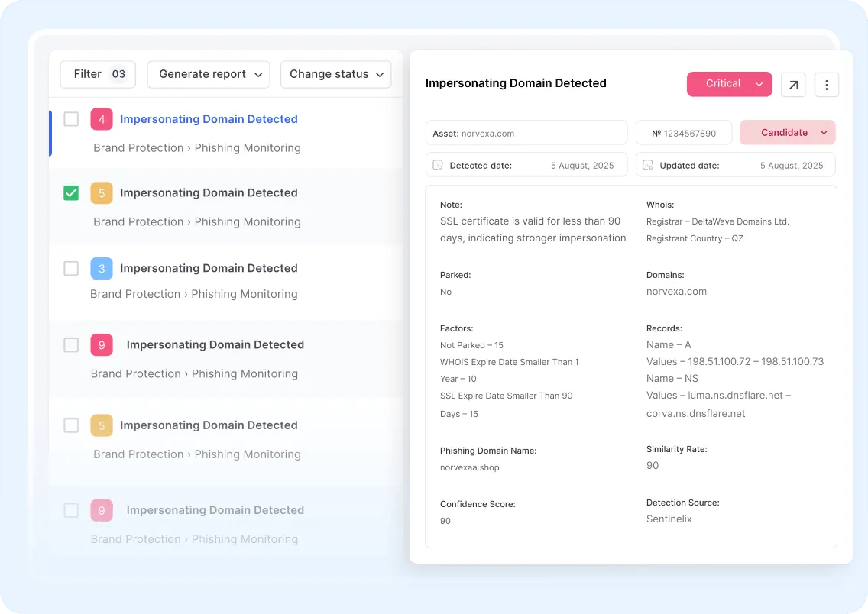Viewport: 868px width, 614px height.
Task: Open the Critical severity dropdown
Action: [729, 84]
